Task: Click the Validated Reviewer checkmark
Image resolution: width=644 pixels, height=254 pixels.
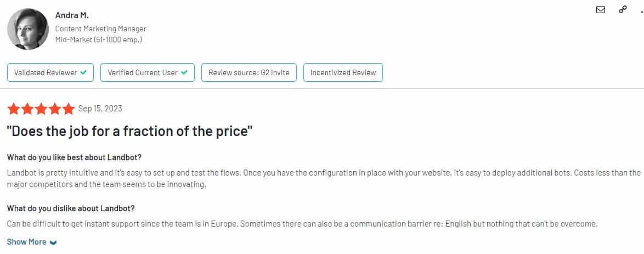Action: click(83, 72)
